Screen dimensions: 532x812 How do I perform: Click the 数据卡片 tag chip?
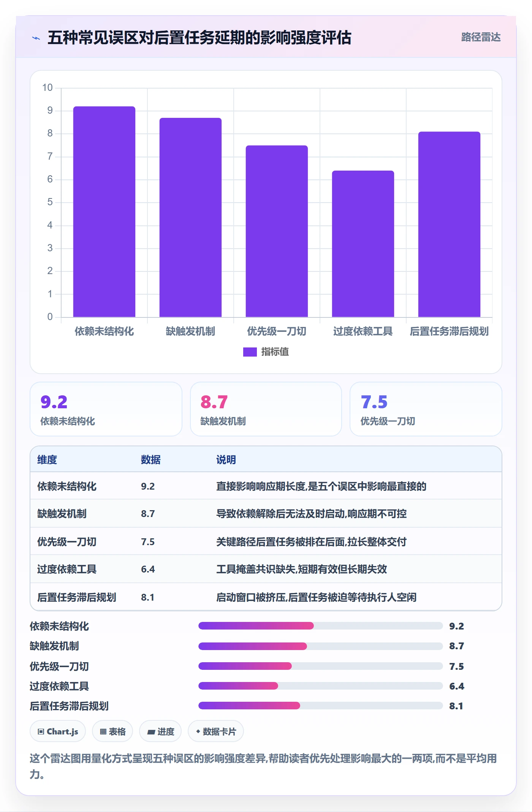216,731
